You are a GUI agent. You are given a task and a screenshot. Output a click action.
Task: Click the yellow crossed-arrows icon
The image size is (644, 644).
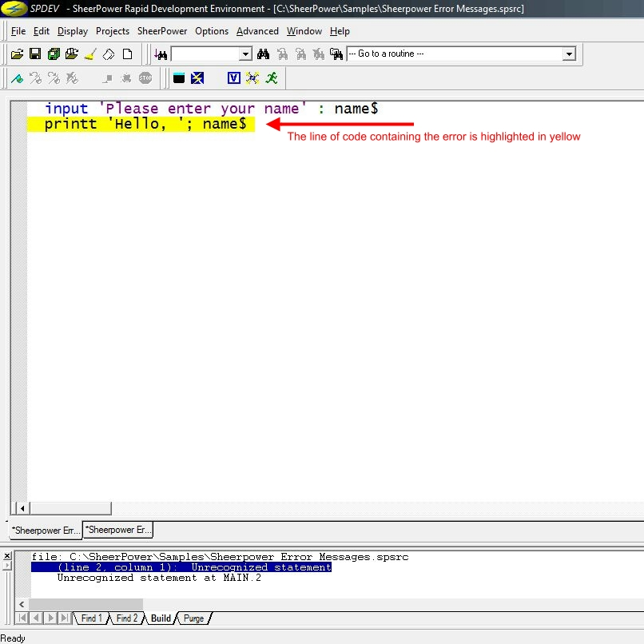click(x=252, y=78)
